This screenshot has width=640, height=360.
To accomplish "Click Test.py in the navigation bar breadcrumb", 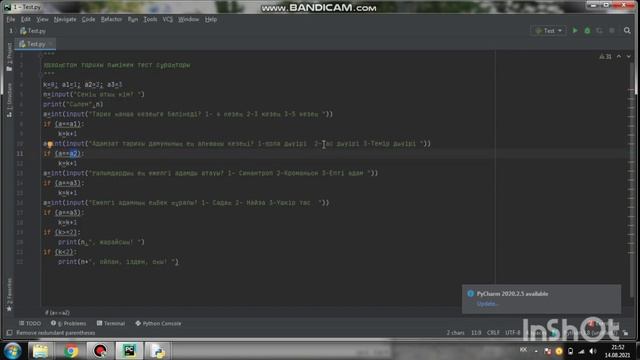I will pos(33,31).
